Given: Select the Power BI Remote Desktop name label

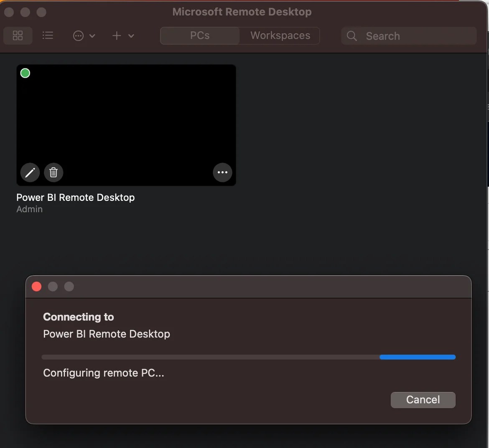Looking at the screenshot, I should point(75,197).
